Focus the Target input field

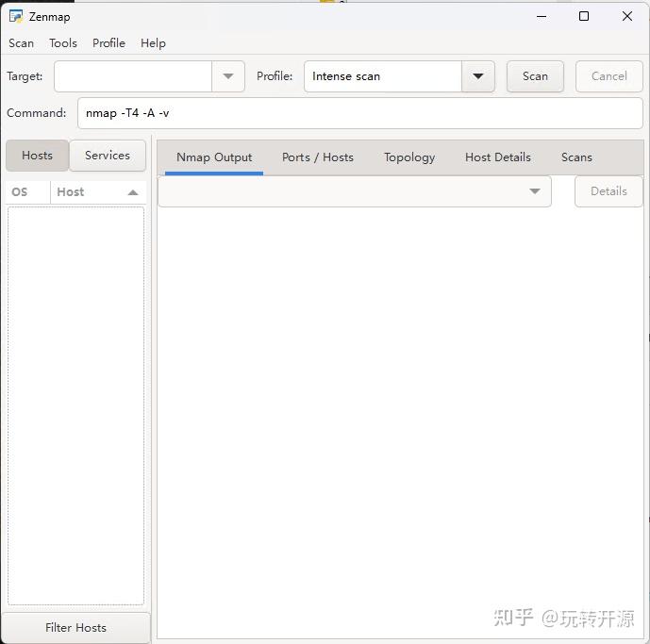click(x=133, y=76)
